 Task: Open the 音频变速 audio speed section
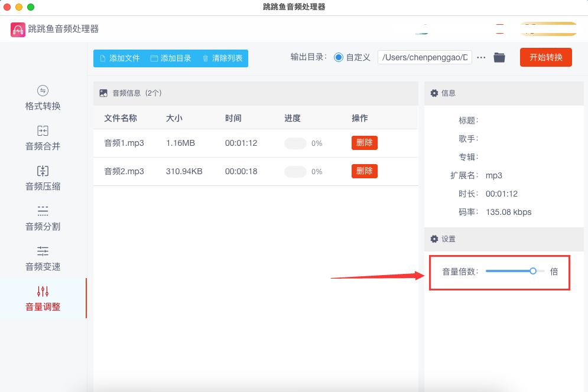click(43, 258)
